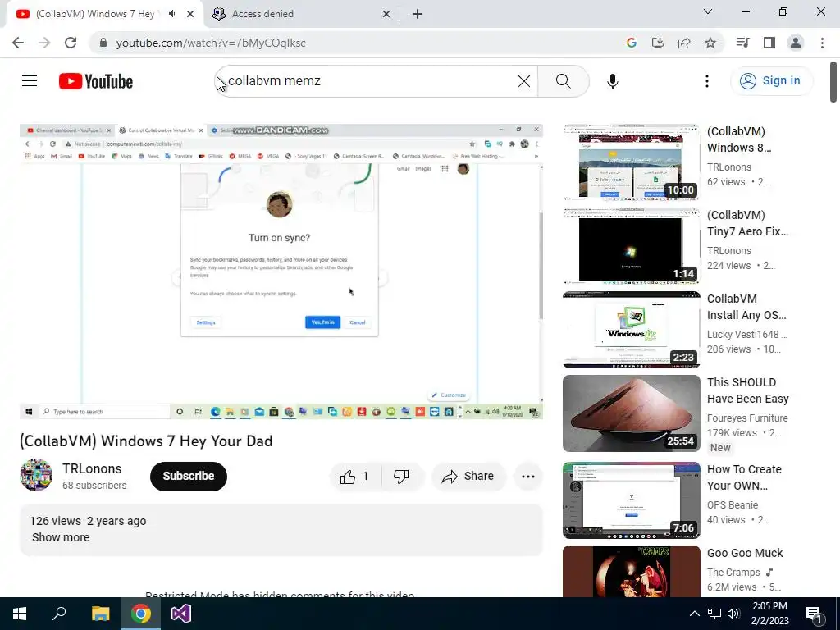Close the Access denied tab
The width and height of the screenshot is (840, 630).
pyautogui.click(x=386, y=14)
